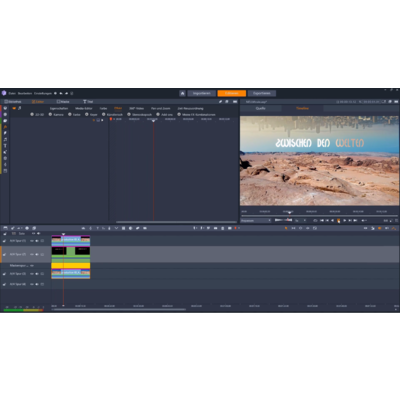Open the preview mode dropdown below the player
Image resolution: width=400 pixels, height=400 pixels.
[256, 220]
